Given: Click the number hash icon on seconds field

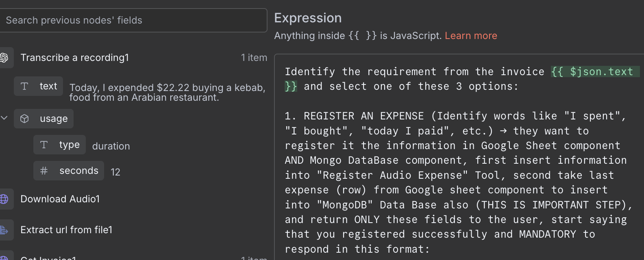Looking at the screenshot, I should pos(44,171).
